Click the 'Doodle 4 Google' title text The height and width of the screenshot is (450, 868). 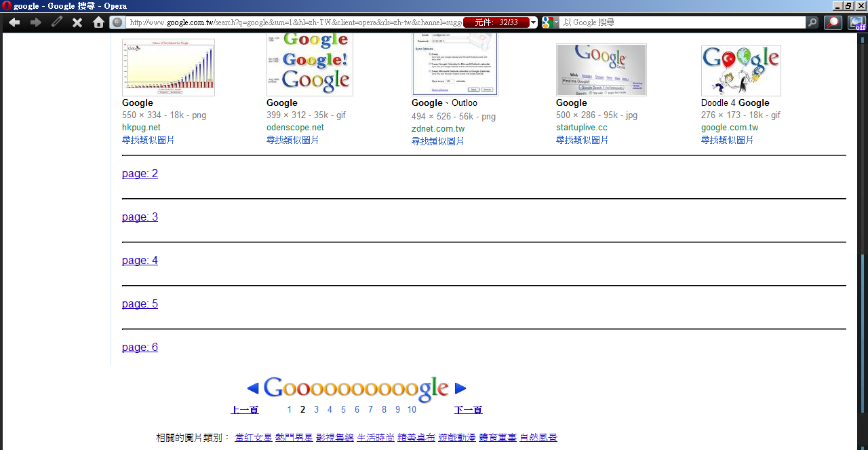coord(735,103)
